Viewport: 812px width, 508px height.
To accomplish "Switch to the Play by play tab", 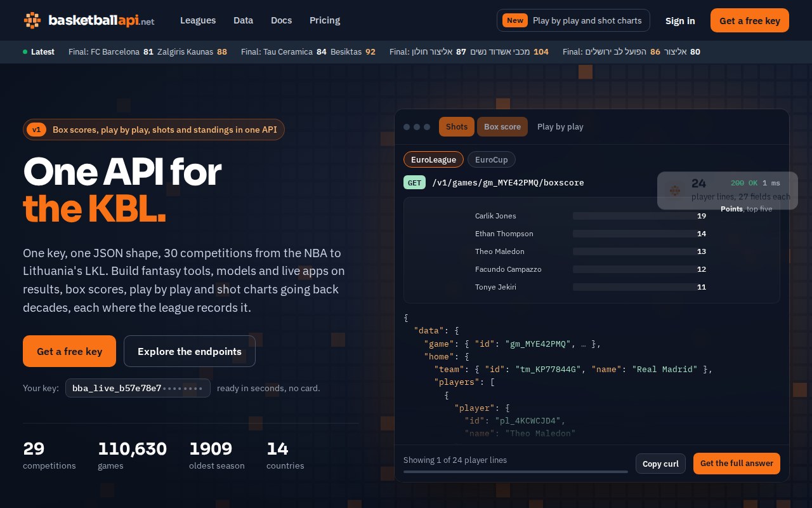I will 560,126.
